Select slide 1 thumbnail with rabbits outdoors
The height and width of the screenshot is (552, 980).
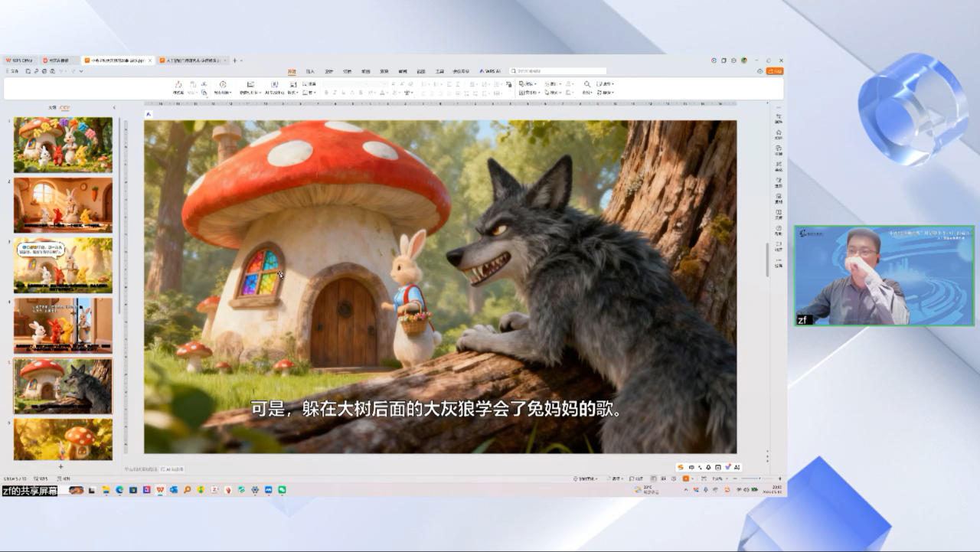click(63, 144)
